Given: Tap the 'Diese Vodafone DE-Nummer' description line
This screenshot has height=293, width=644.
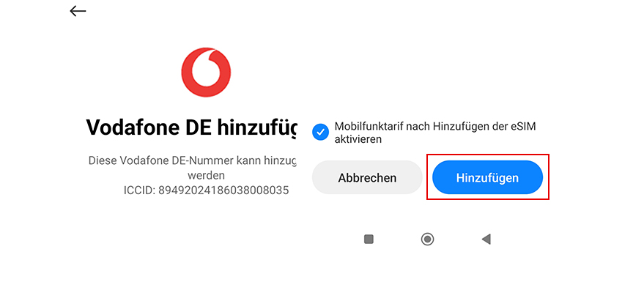Looking at the screenshot, I should pos(192,160).
